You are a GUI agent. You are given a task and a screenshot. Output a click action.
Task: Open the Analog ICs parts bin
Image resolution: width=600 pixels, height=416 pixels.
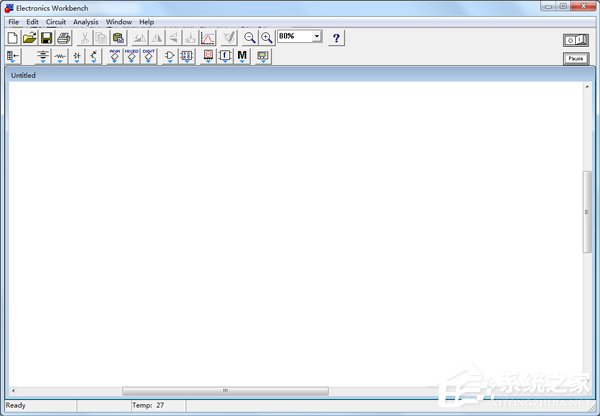click(114, 56)
